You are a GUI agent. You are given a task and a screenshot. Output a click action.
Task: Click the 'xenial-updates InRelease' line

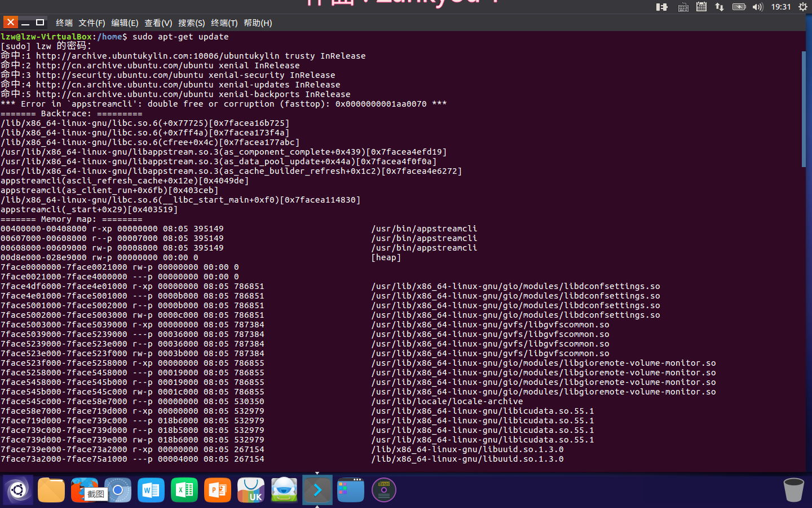click(170, 85)
